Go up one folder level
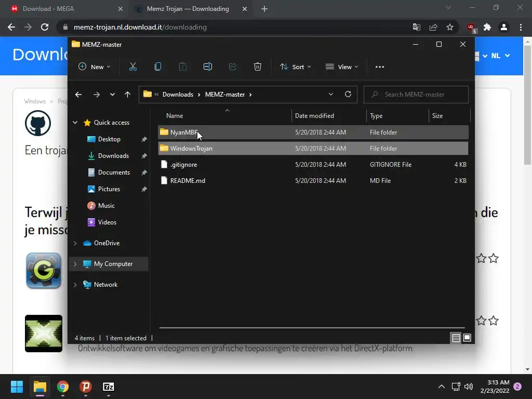The width and height of the screenshot is (532, 399). pos(128,95)
